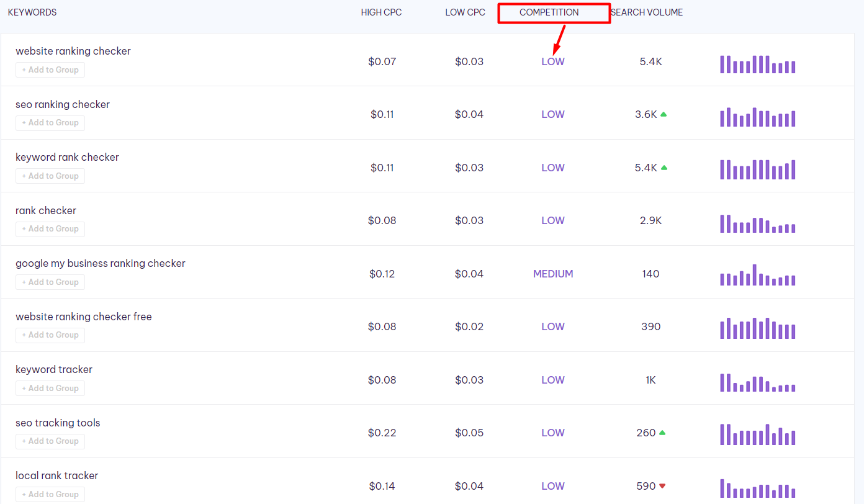Sort by High CPC column header
Screen dimensions: 864x504
click(381, 12)
